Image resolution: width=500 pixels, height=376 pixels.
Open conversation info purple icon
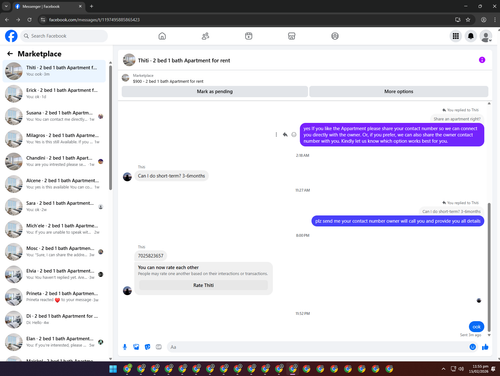[482, 60]
